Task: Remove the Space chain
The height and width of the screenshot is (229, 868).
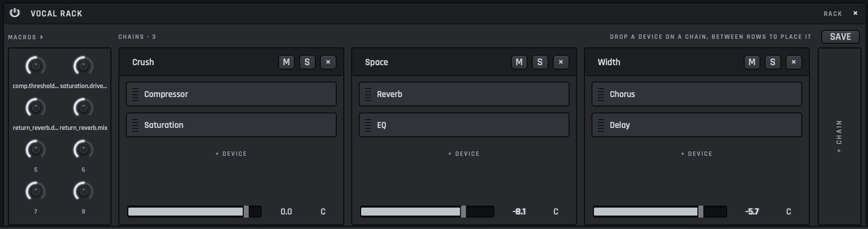Action: tap(561, 62)
